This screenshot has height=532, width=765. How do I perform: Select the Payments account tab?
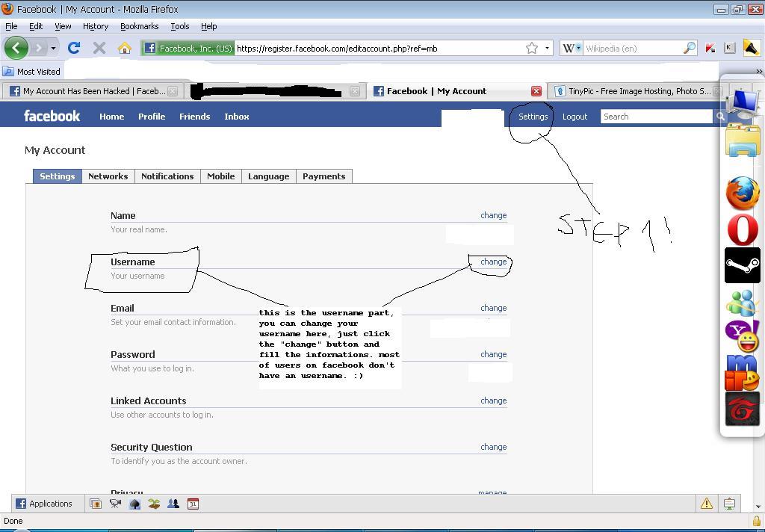[324, 176]
